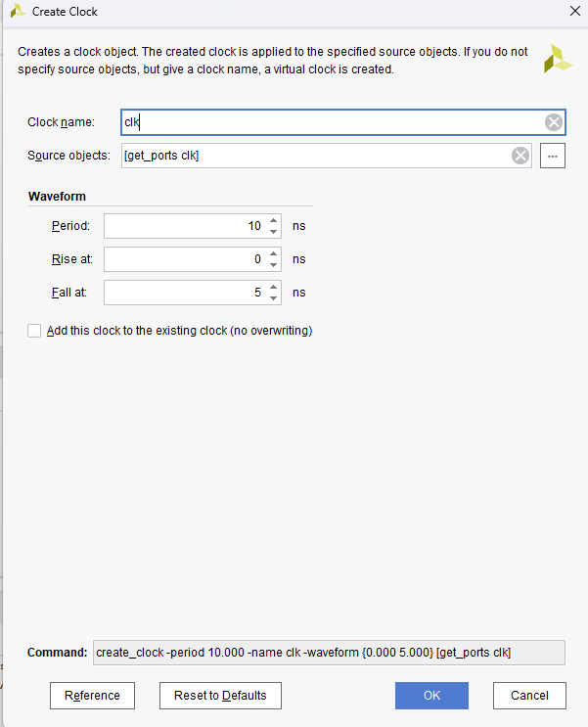Enable Add this clock to existing clock
588x727 pixels.
coord(35,331)
